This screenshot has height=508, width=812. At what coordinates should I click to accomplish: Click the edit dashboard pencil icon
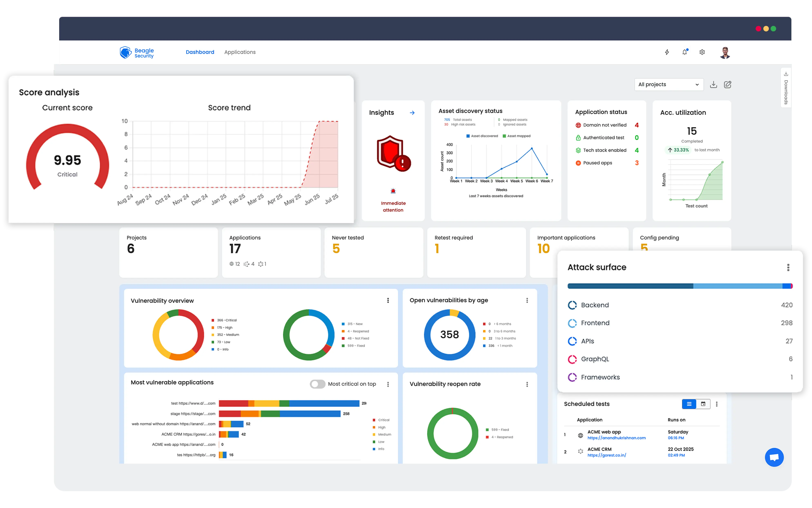(728, 84)
